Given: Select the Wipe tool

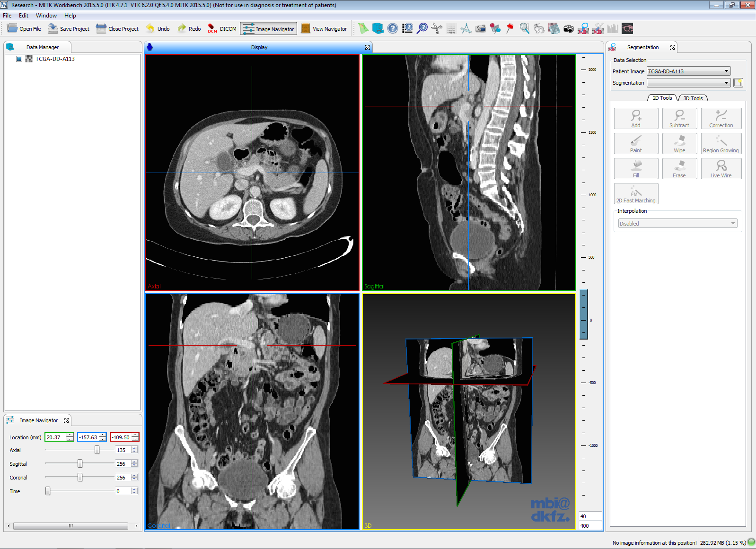Looking at the screenshot, I should tap(679, 144).
